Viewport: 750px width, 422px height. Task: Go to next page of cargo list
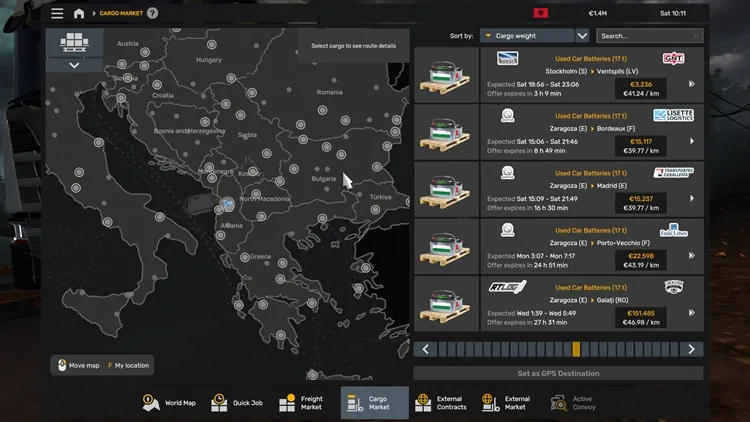pos(691,349)
